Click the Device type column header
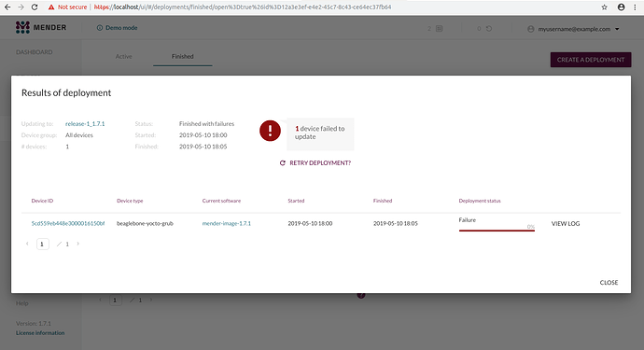The image size is (644, 350). pyautogui.click(x=130, y=201)
